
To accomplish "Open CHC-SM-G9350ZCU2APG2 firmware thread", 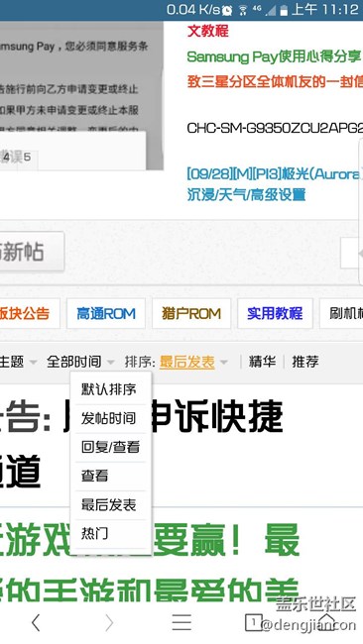I will point(275,128).
